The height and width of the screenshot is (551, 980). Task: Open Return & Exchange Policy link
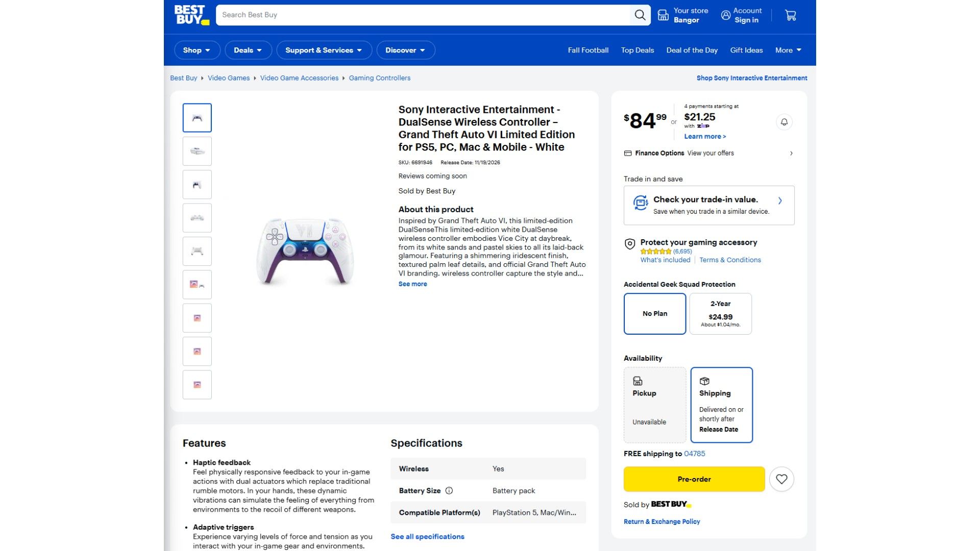click(661, 521)
